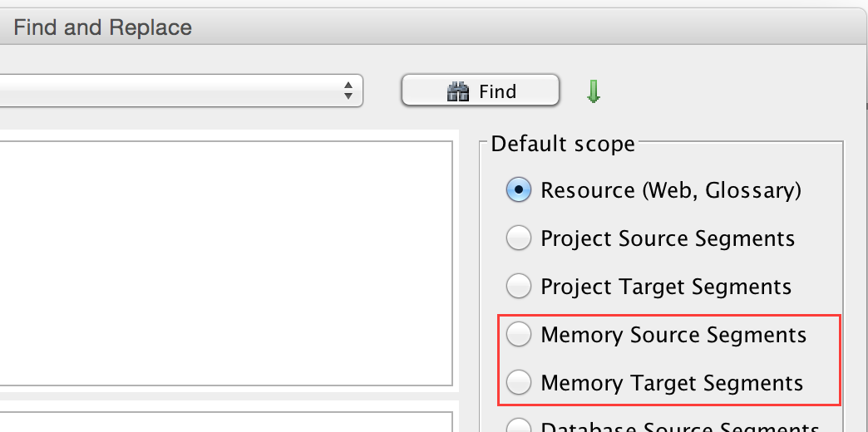Image resolution: width=868 pixels, height=432 pixels.
Task: Click inside the search combo box field
Action: [x=166, y=91]
